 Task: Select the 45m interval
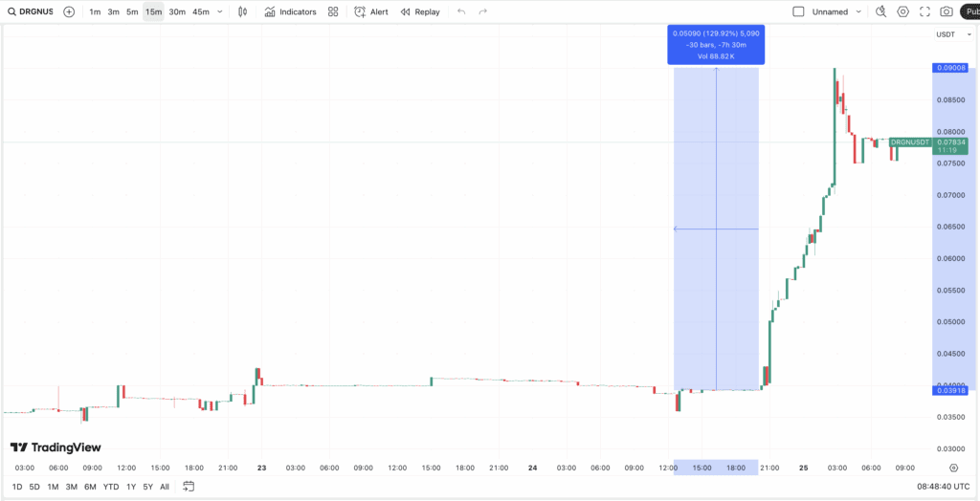tap(201, 11)
